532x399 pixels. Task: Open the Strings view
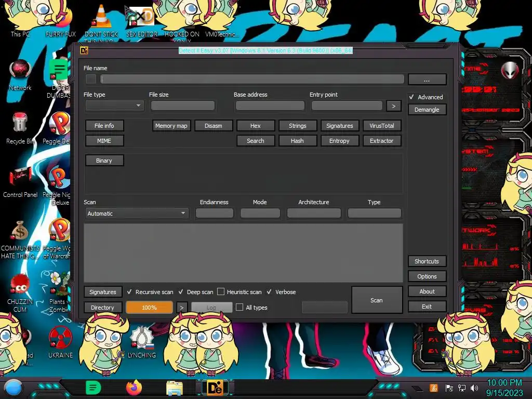[x=298, y=126]
